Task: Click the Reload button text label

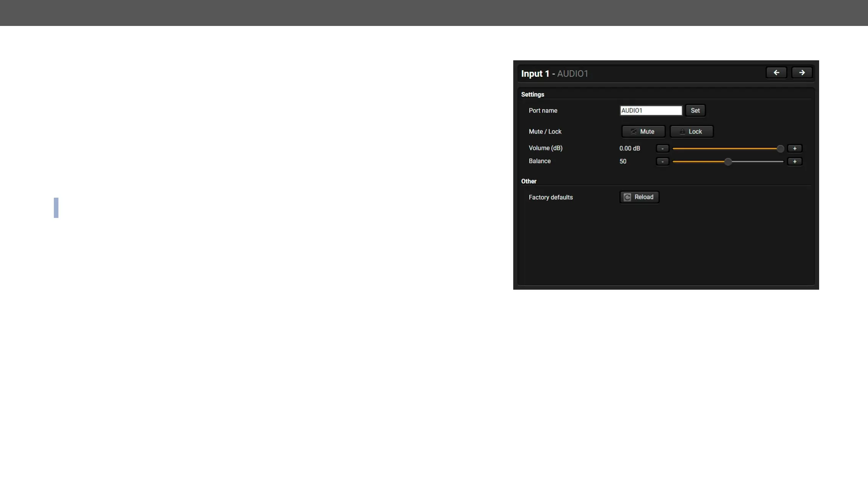Action: coord(644,197)
